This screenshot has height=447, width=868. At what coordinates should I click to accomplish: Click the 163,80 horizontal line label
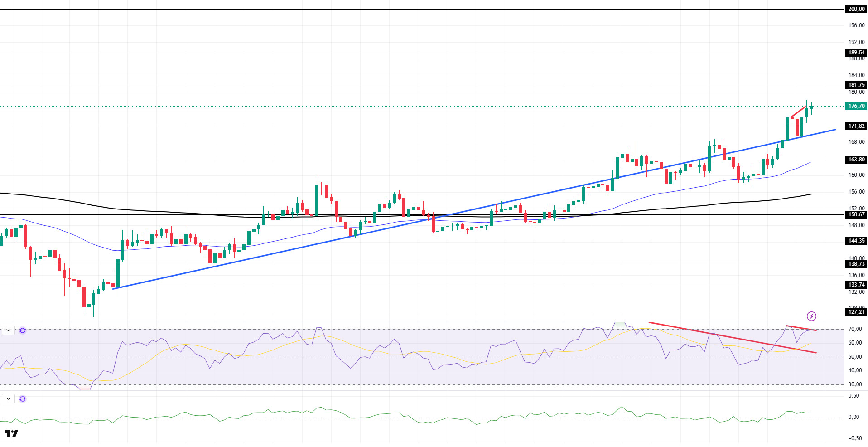(x=856, y=160)
